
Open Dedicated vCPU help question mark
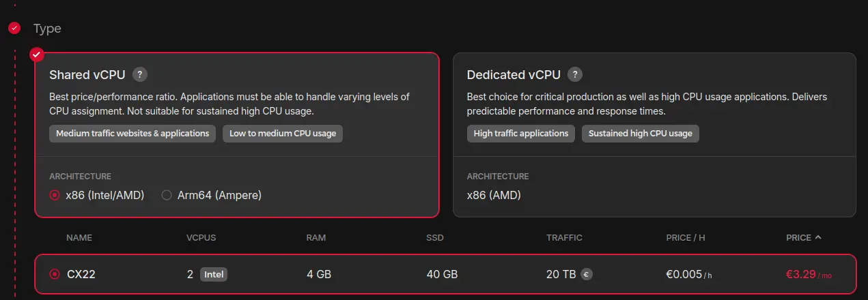[x=576, y=74]
